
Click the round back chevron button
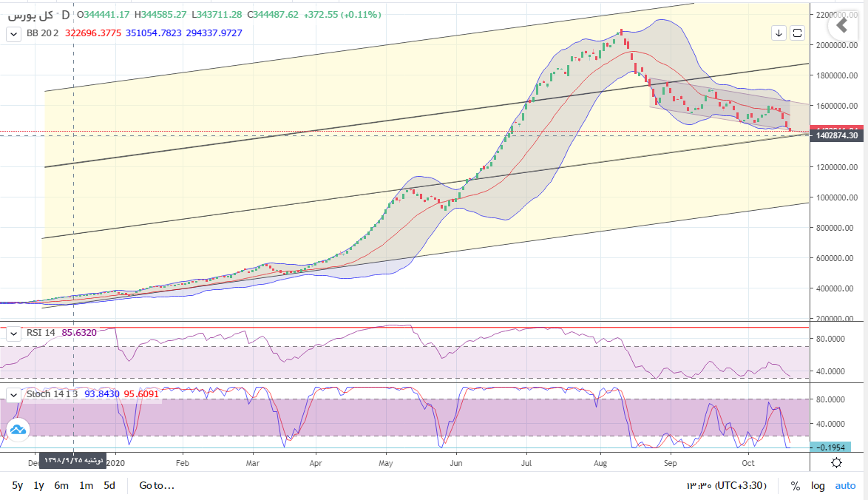coord(842,25)
